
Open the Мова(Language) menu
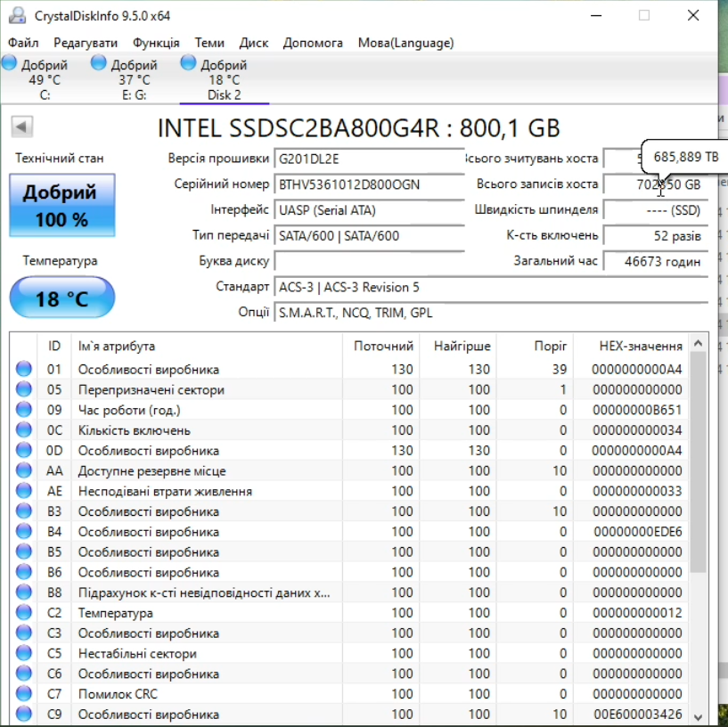pos(405,43)
